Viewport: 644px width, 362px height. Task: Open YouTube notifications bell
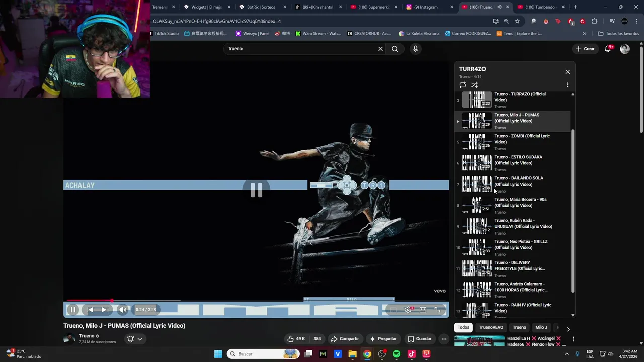[x=608, y=49]
